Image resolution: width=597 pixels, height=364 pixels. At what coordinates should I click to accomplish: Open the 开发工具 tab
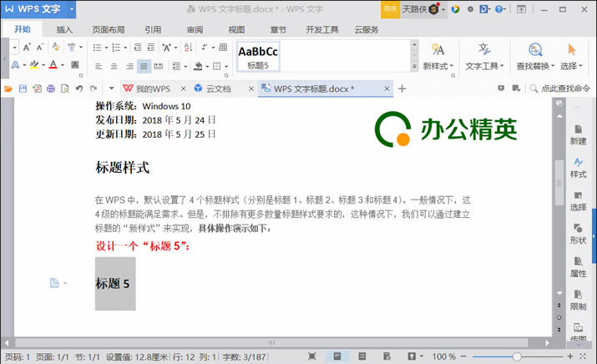click(322, 29)
